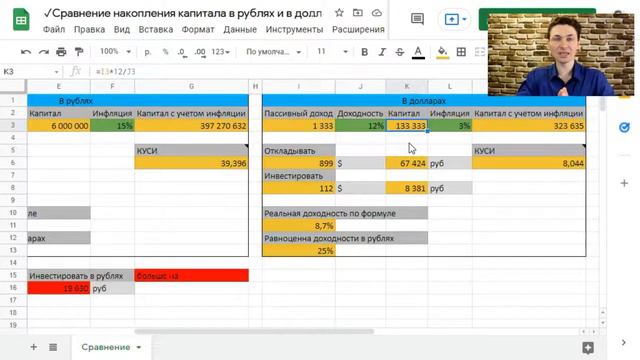Open name box dropdown arrow
Viewport: 640px width, 360px height.
56,72
